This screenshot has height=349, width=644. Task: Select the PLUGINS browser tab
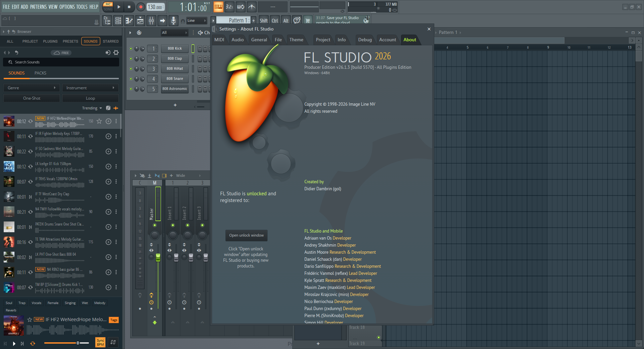[50, 41]
